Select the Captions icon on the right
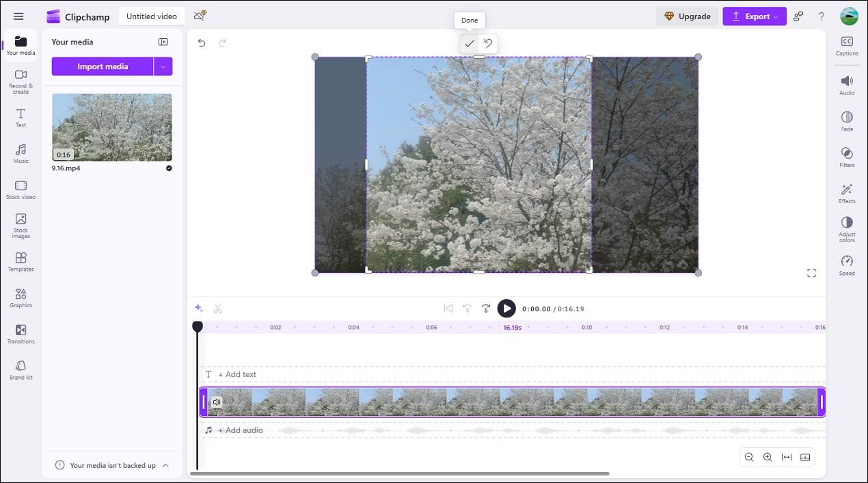868x483 pixels. (x=847, y=44)
